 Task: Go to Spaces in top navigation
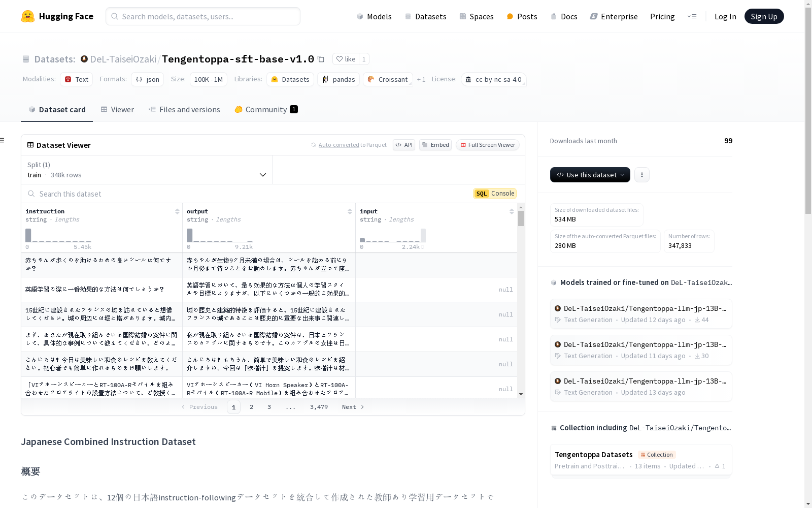pyautogui.click(x=476, y=16)
